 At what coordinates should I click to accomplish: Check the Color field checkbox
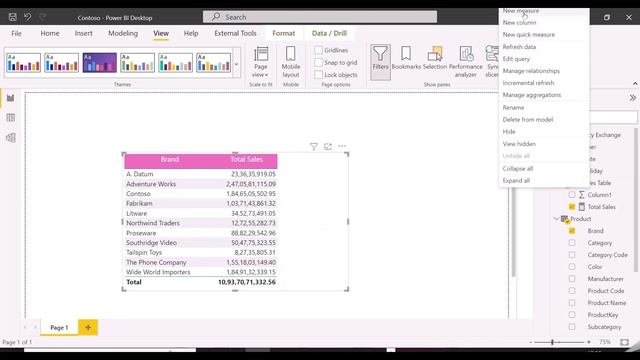(572, 267)
